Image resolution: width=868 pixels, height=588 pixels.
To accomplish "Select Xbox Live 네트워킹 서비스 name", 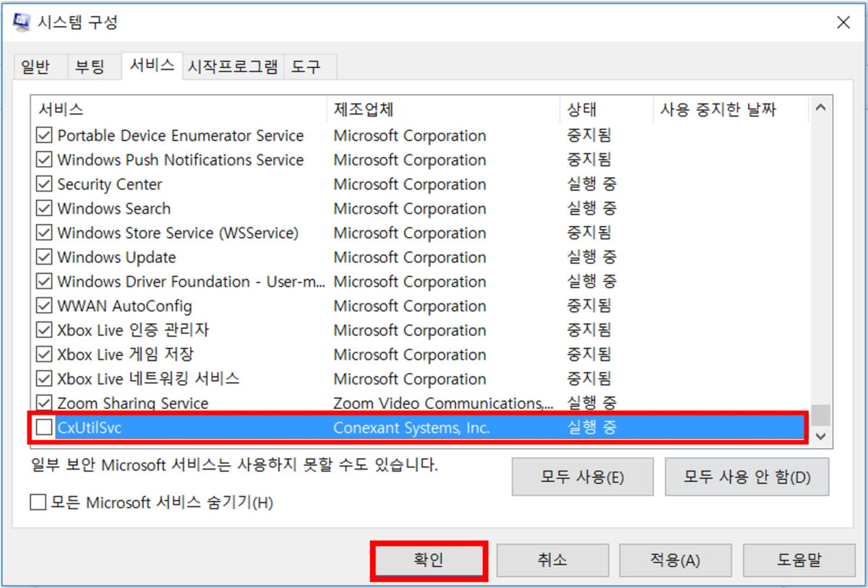I will pyautogui.click(x=148, y=379).
